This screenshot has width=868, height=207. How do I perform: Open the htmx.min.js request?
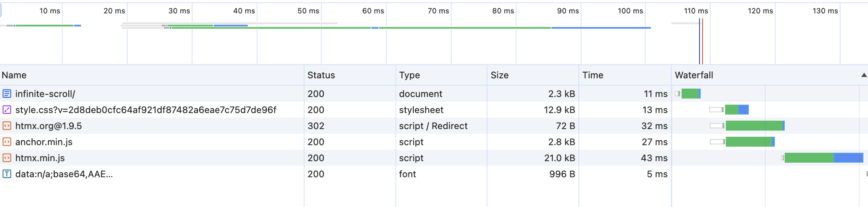click(x=40, y=158)
